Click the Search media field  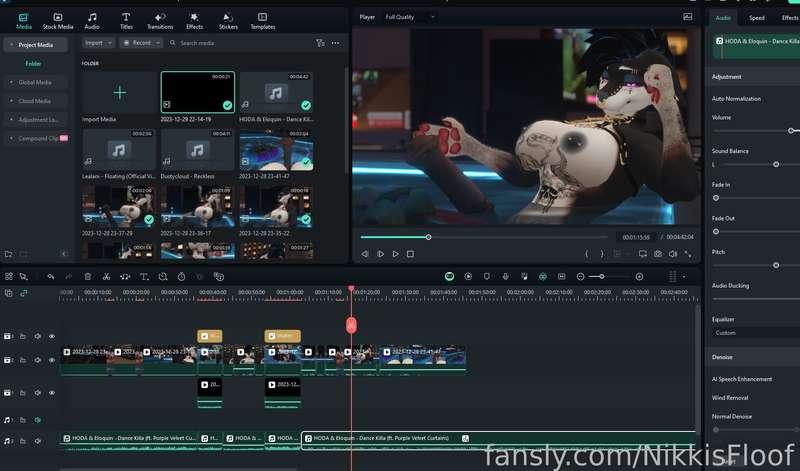(240, 43)
